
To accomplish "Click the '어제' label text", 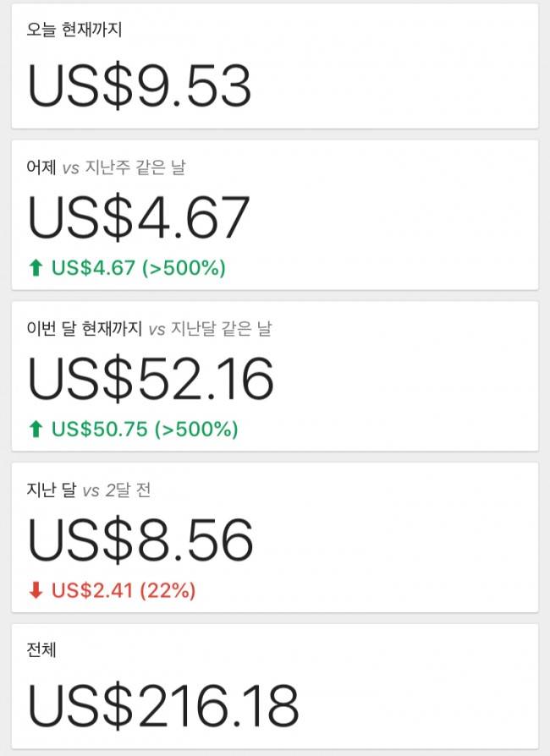I will tap(41, 167).
